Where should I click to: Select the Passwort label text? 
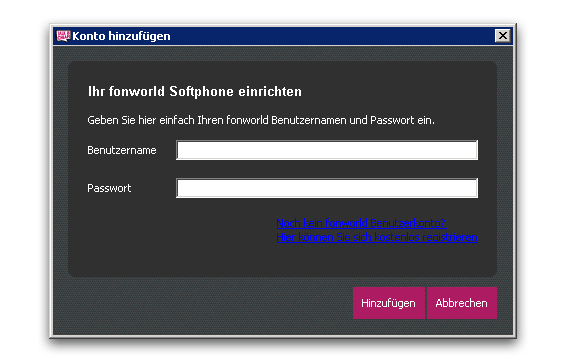(109, 188)
